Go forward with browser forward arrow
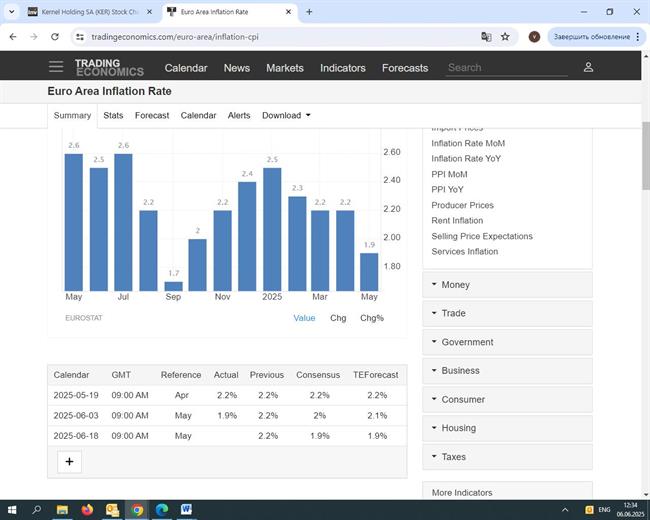This screenshot has height=520, width=650. click(x=34, y=37)
